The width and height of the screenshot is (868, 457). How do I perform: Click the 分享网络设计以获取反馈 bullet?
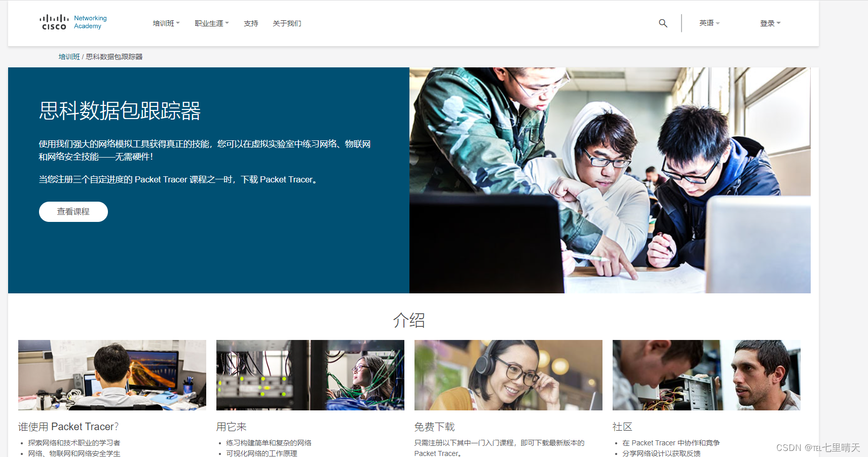point(661,453)
